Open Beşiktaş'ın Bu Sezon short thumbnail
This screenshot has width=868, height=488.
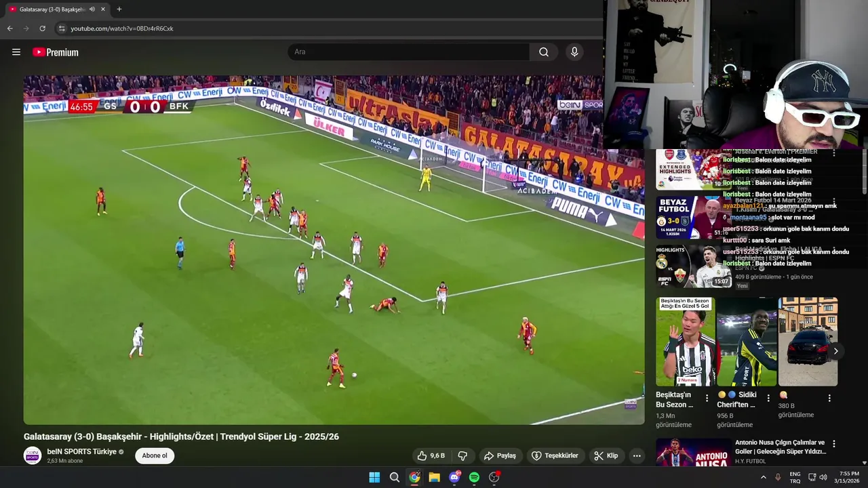click(685, 342)
